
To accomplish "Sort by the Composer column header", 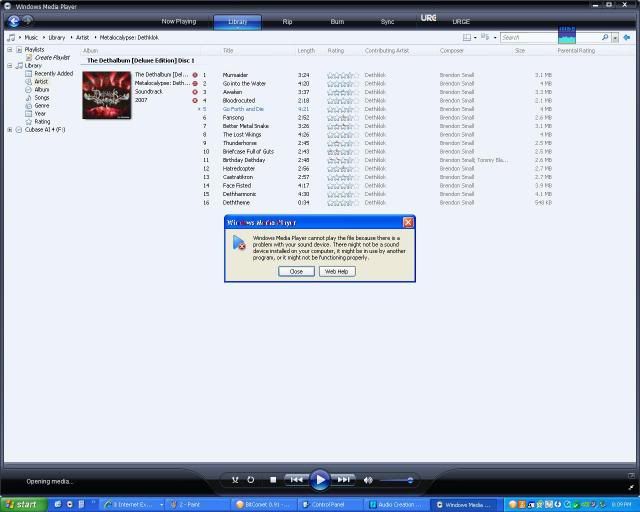I will 451,51.
